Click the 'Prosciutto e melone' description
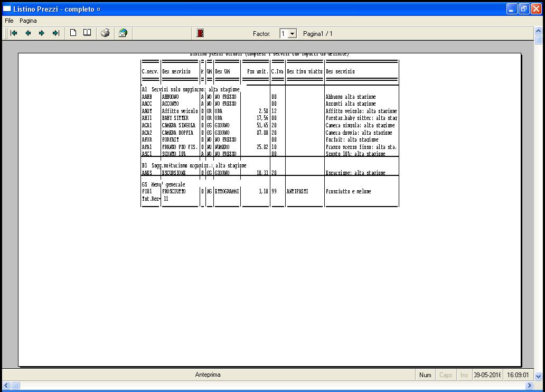 point(348,191)
